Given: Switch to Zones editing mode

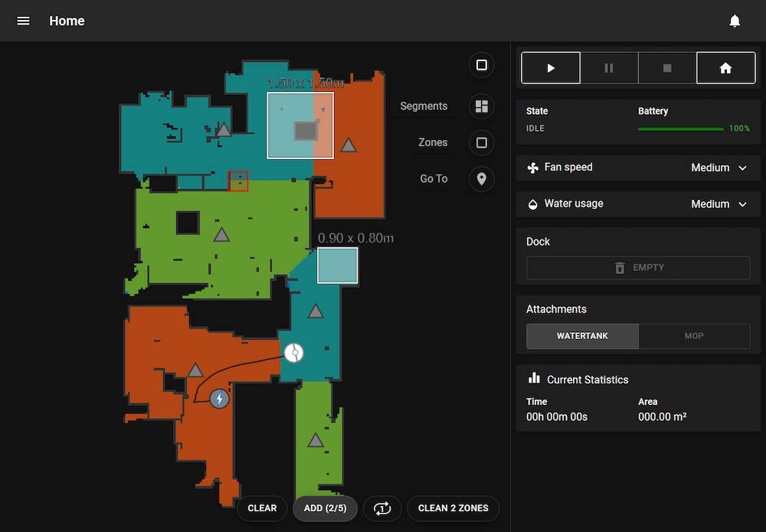Looking at the screenshot, I should click(481, 142).
